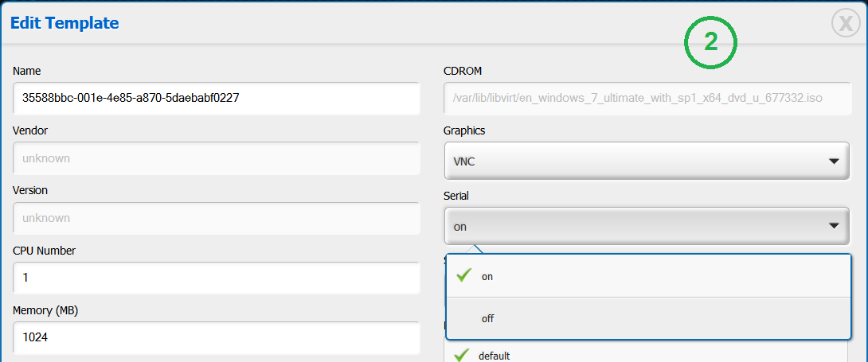Open the Graphics combo box showing VNC
Screen dimensions: 868x362
click(645, 162)
